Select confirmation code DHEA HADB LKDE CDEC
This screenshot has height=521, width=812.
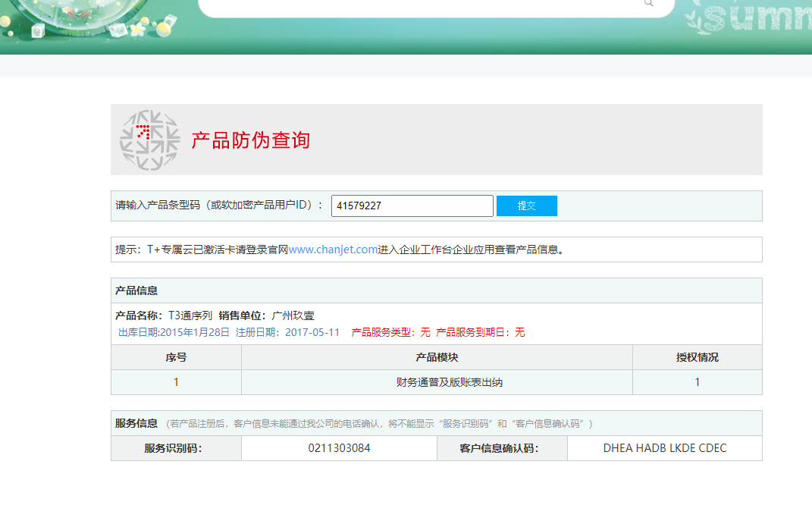pos(665,448)
